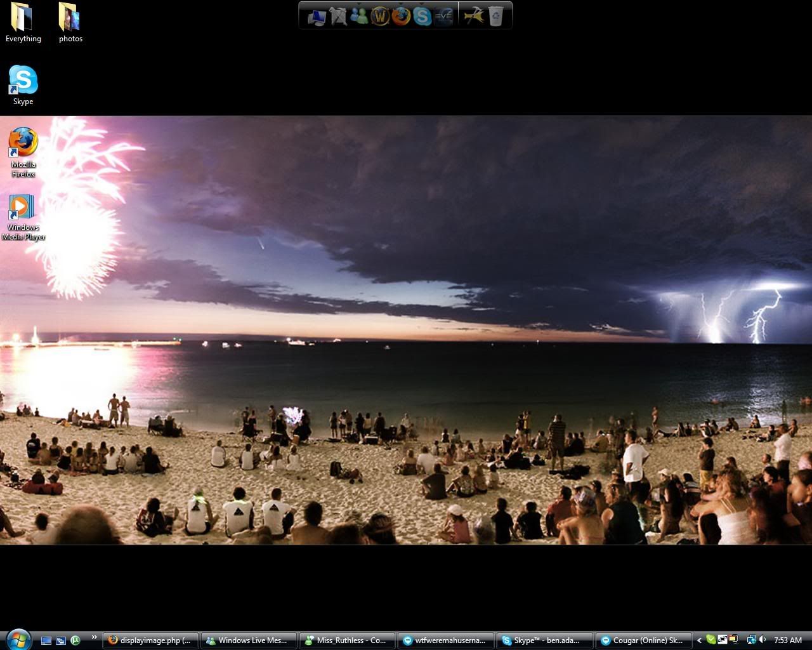
Task: Launch World of Warcraft from dock
Action: (380, 16)
